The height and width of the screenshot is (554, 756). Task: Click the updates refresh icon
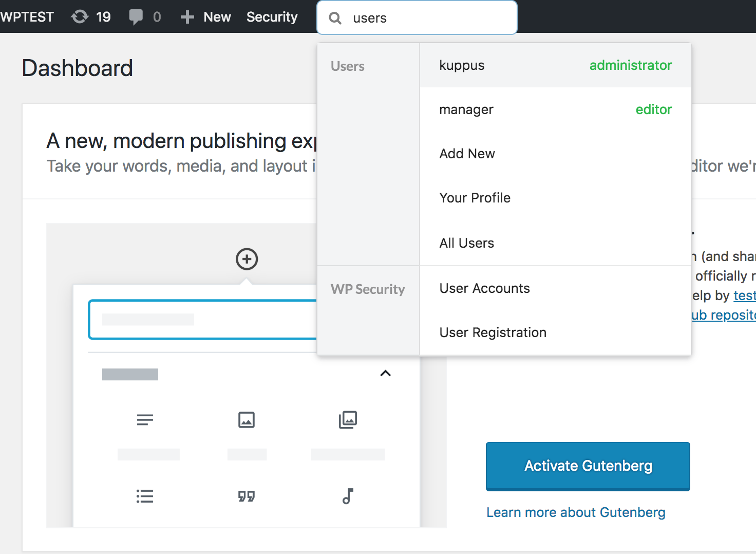click(80, 17)
